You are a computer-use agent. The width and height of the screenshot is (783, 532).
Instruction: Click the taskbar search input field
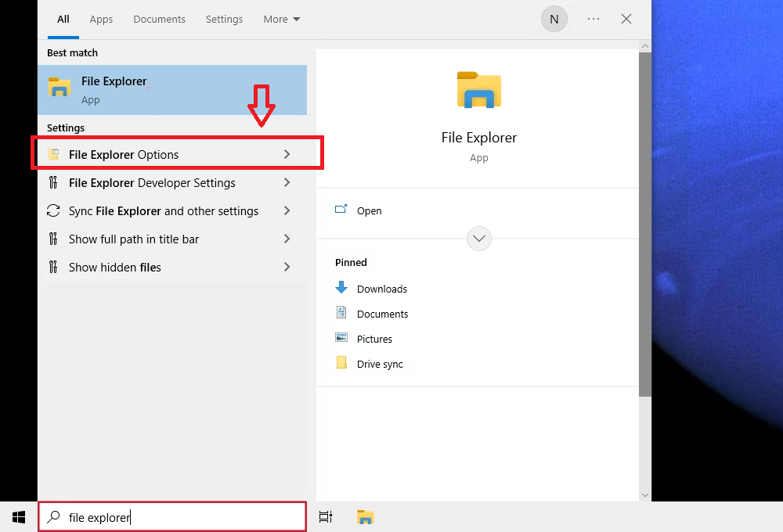180,517
